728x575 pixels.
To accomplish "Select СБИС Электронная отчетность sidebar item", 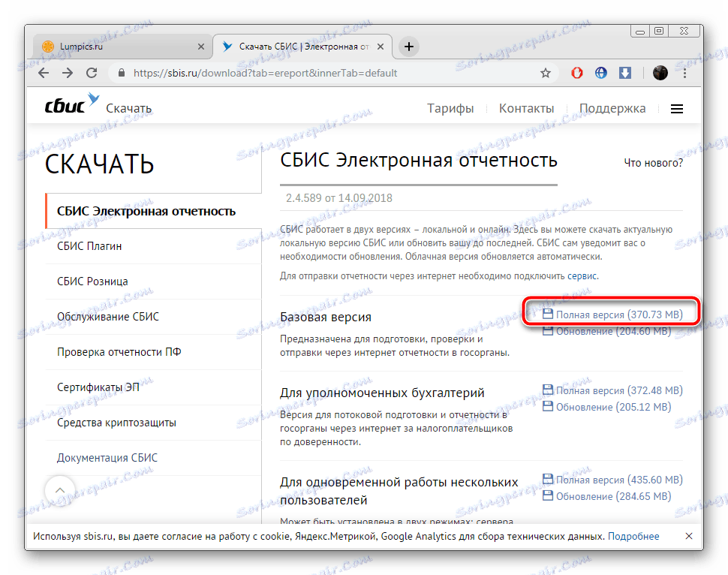I will pyautogui.click(x=154, y=212).
